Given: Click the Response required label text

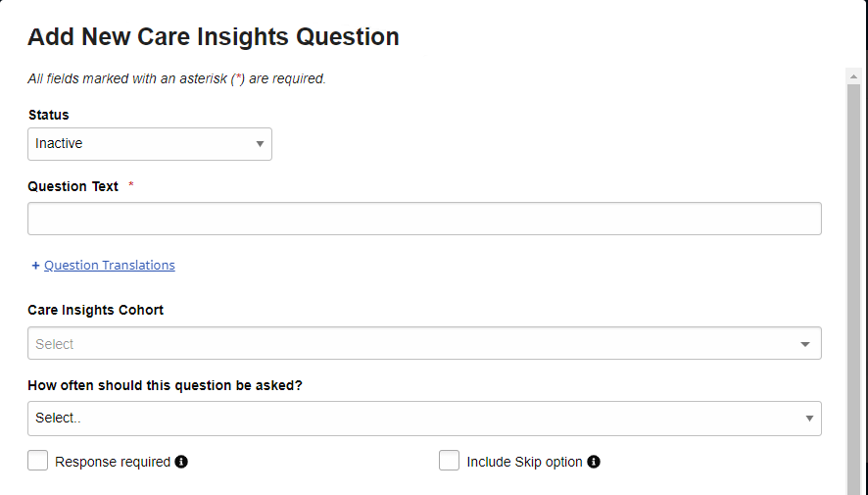Looking at the screenshot, I should 113,462.
